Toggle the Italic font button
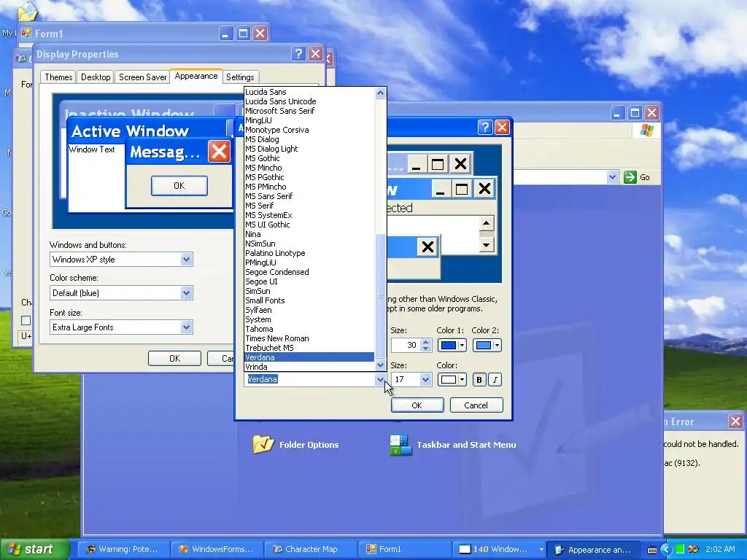This screenshot has width=747, height=560. coord(495,379)
